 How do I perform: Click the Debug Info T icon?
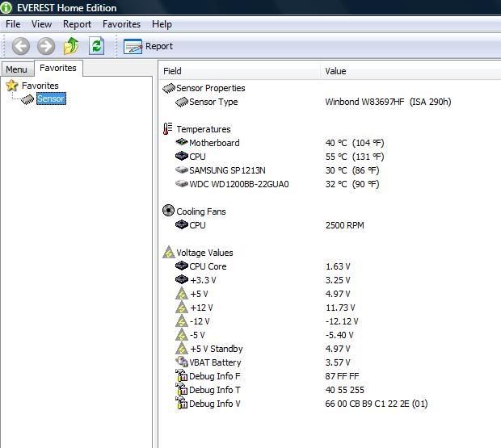[x=182, y=389]
